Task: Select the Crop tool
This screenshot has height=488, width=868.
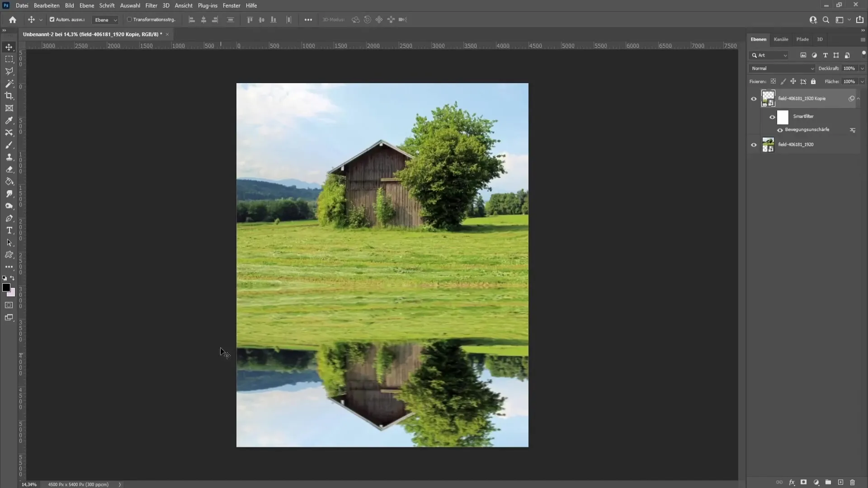Action: (9, 96)
